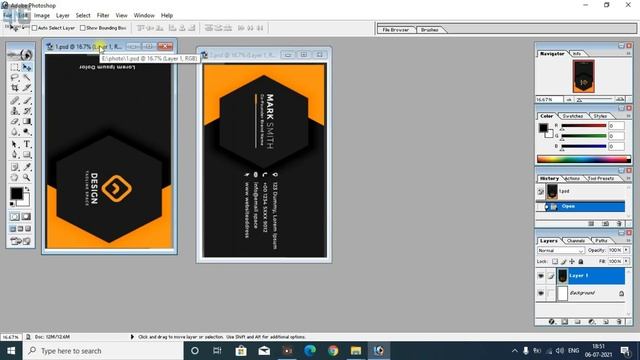Click trash icon in History panel
The width and height of the screenshot is (640, 360).
coord(619,224)
